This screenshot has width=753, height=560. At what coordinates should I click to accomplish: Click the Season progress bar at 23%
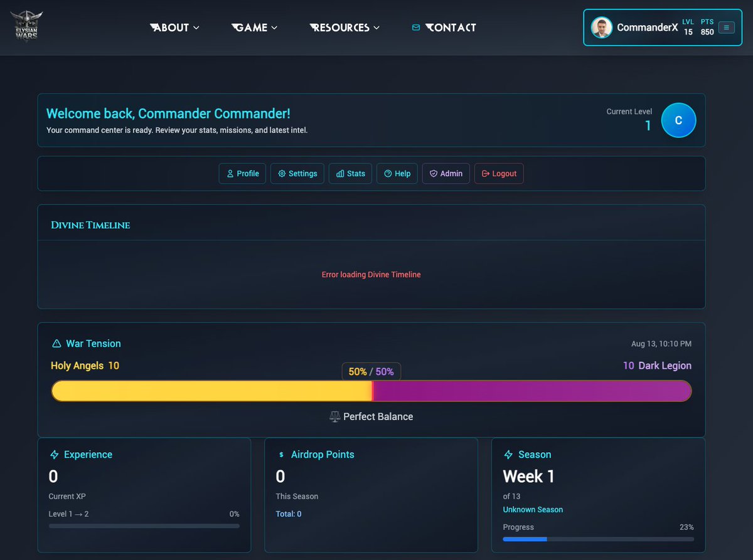(x=599, y=539)
